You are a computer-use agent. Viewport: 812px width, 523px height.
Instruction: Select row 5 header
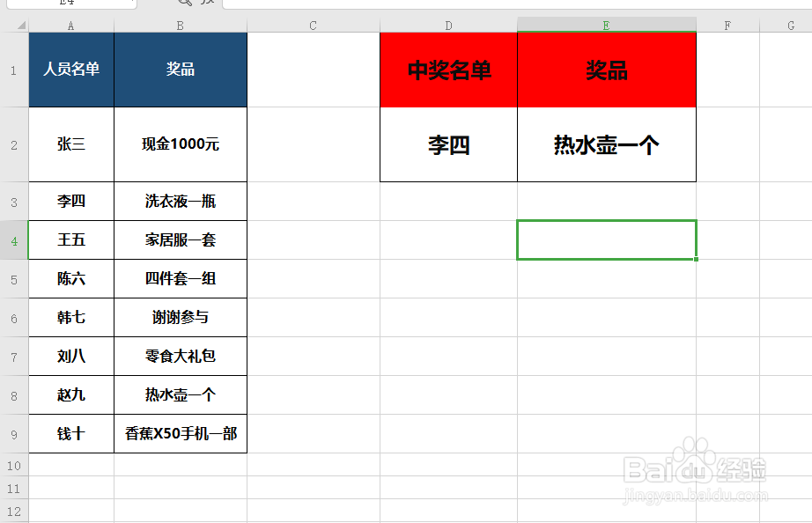coord(14,279)
